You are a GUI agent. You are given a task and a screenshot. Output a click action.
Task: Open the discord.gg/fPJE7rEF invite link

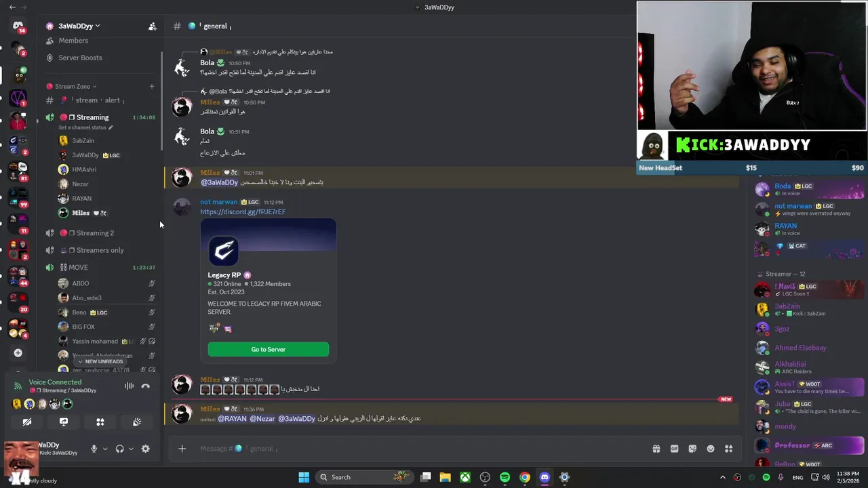pos(243,211)
